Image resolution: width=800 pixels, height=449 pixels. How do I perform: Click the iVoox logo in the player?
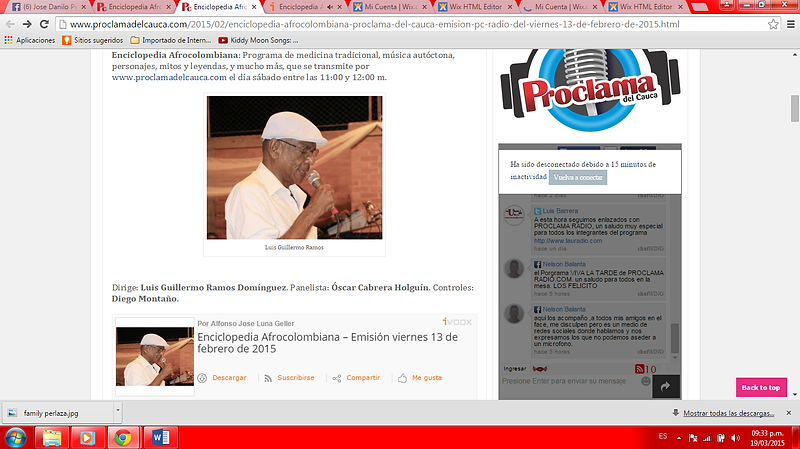coord(457,322)
